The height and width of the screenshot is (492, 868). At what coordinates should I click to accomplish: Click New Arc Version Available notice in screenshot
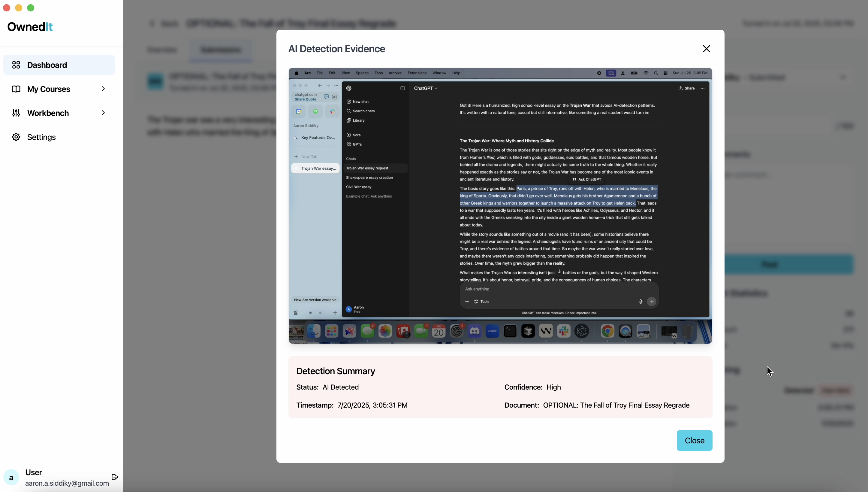pyautogui.click(x=315, y=300)
